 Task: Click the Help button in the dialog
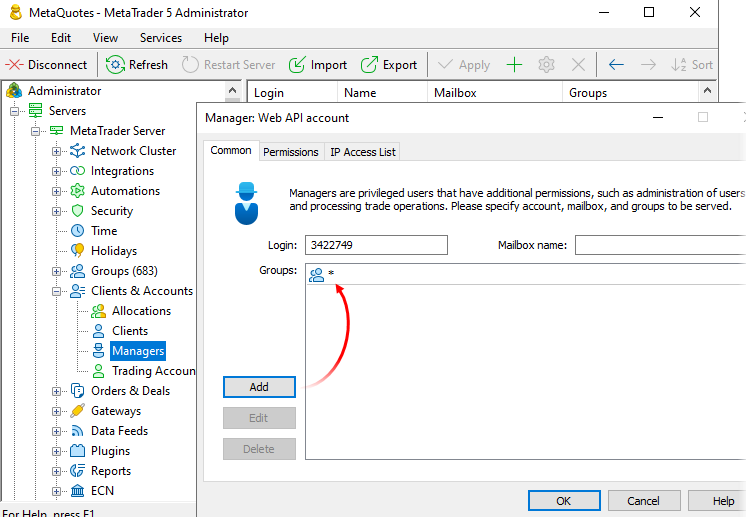(717, 501)
